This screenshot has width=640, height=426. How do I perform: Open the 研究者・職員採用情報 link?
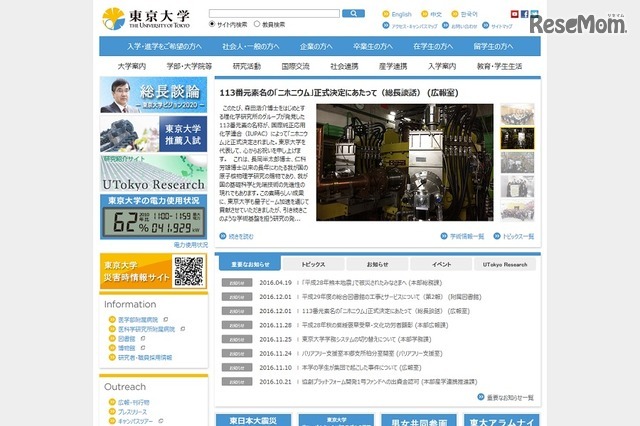pyautogui.click(x=145, y=357)
